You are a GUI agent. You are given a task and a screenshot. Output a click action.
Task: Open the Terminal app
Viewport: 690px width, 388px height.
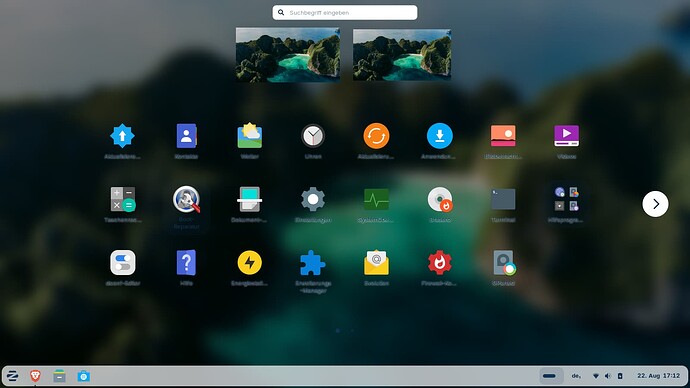503,199
